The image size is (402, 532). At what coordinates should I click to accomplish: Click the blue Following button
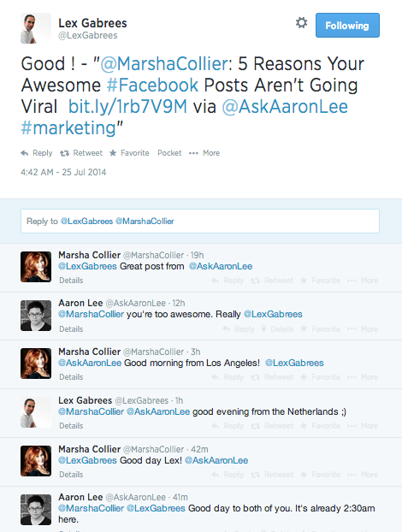tap(347, 25)
